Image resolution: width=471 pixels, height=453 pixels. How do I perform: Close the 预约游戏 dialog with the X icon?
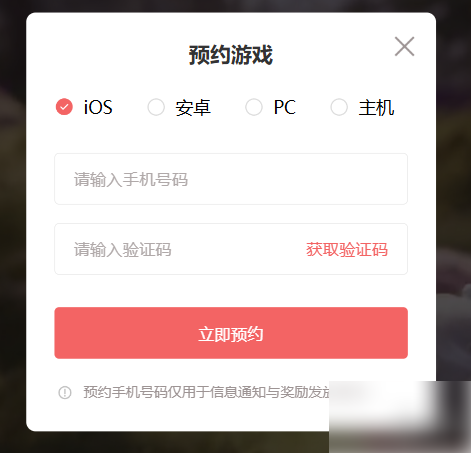404,46
